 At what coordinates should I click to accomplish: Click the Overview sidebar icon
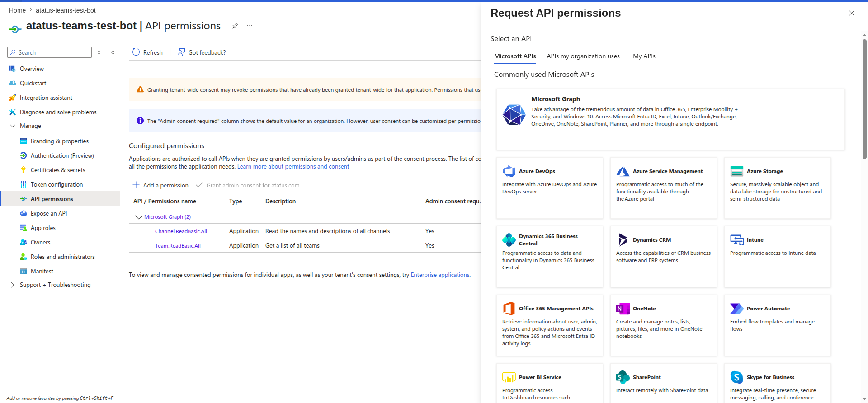[12, 69]
